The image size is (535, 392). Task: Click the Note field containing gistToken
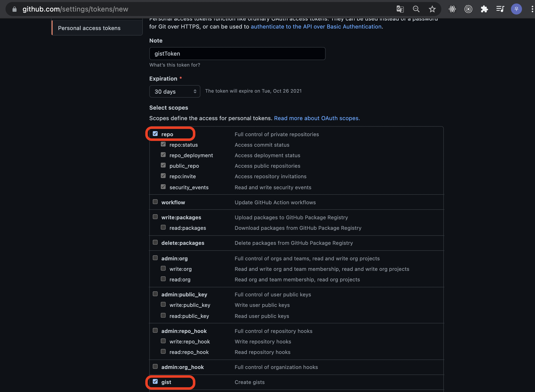coord(237,54)
